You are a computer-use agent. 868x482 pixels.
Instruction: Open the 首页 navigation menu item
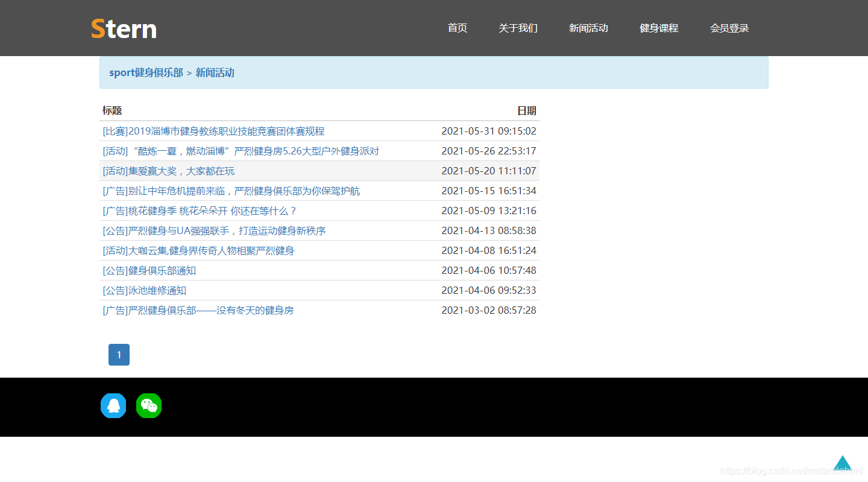(x=458, y=28)
